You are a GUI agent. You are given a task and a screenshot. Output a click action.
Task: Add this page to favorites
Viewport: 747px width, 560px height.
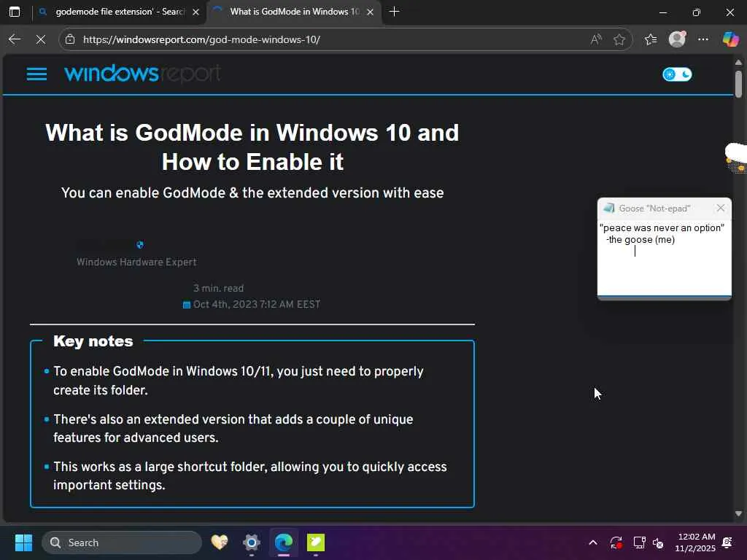619,39
